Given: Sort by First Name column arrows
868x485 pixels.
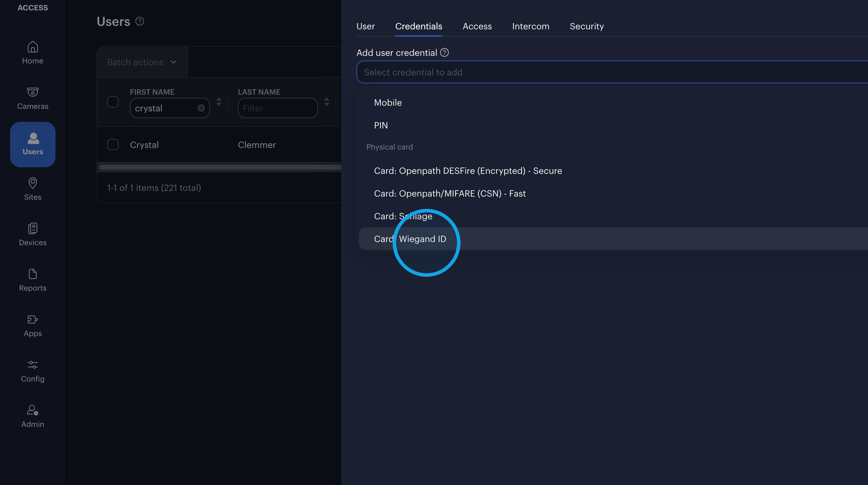Looking at the screenshot, I should [219, 102].
